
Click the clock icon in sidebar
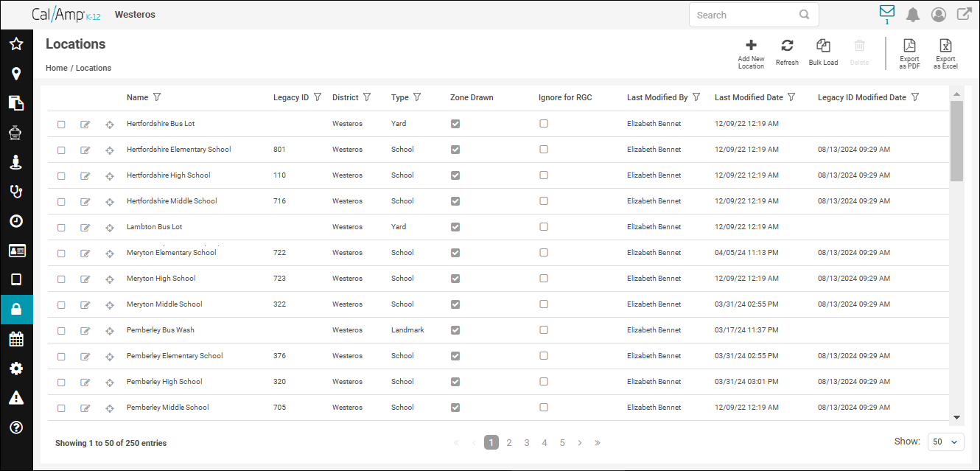point(16,221)
